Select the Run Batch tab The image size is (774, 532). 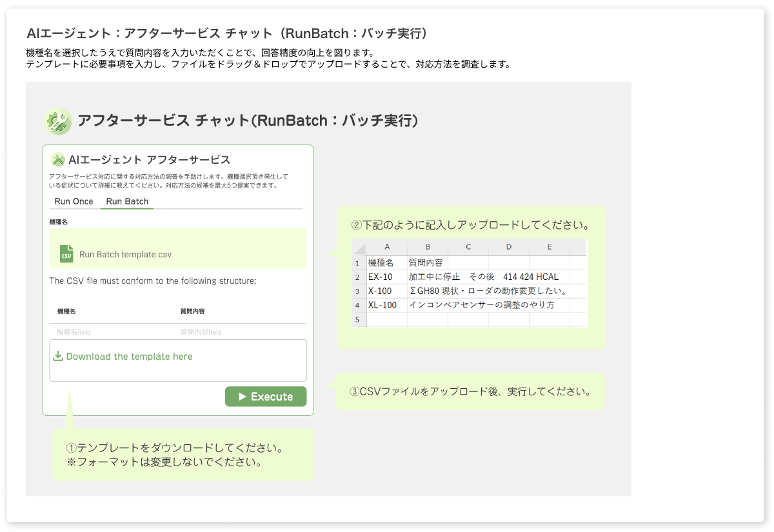127,201
